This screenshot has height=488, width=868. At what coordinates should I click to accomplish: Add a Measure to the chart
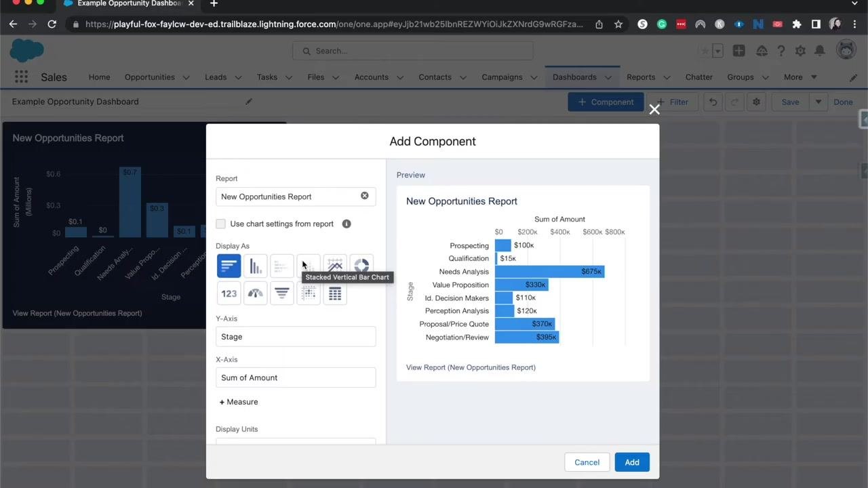[x=239, y=402]
